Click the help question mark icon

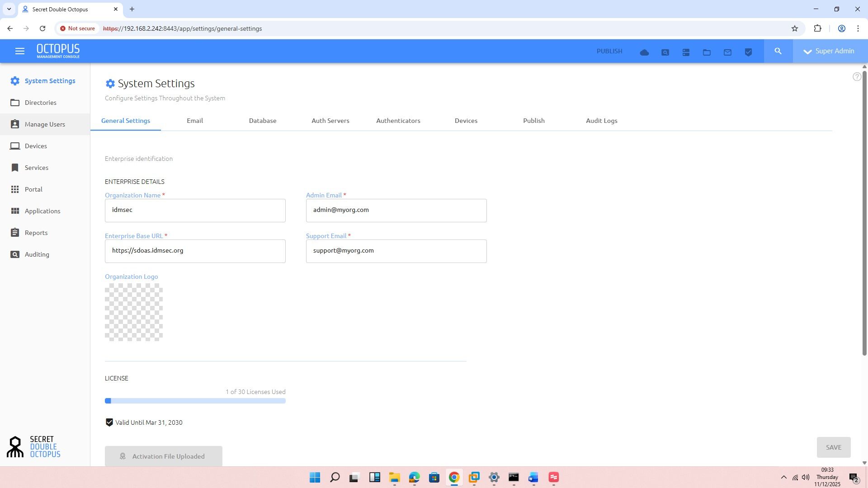[857, 77]
